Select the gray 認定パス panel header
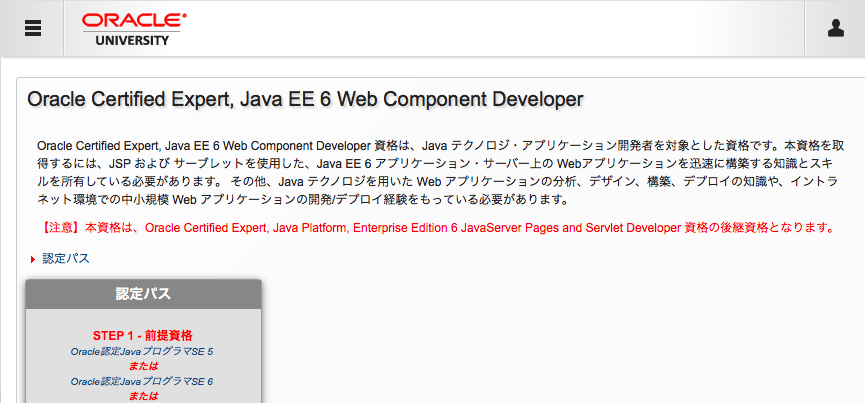The image size is (865, 403). 143,294
